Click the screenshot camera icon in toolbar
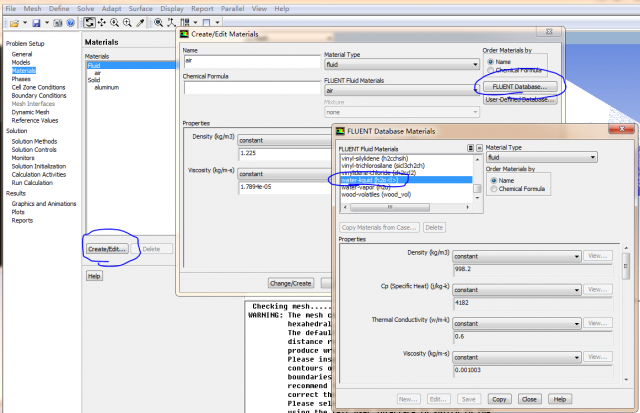Screen dimensions: 640x413 pyautogui.click(x=56, y=22)
